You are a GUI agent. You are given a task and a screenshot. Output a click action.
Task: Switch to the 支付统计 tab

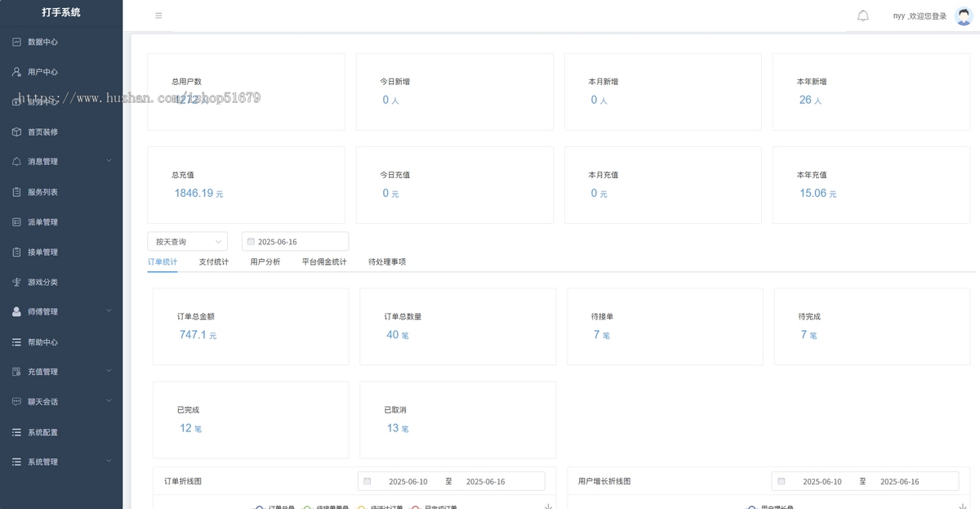click(214, 262)
